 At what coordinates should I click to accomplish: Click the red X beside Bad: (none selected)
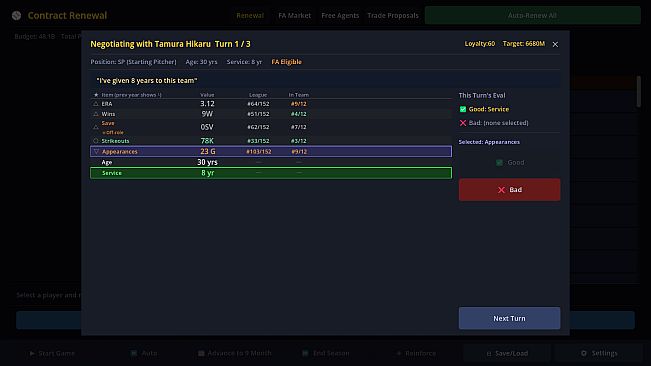(x=463, y=123)
